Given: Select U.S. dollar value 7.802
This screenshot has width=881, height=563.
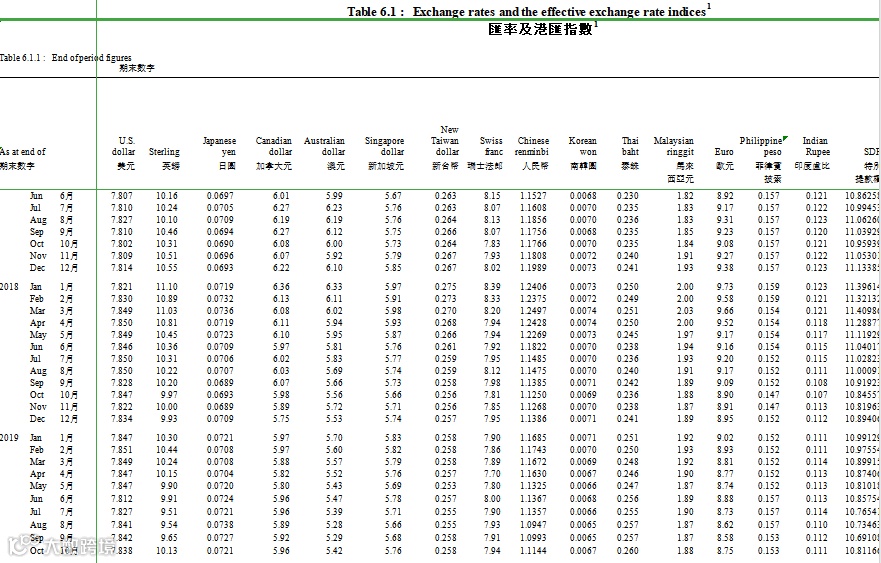Looking at the screenshot, I should pyautogui.click(x=122, y=244).
